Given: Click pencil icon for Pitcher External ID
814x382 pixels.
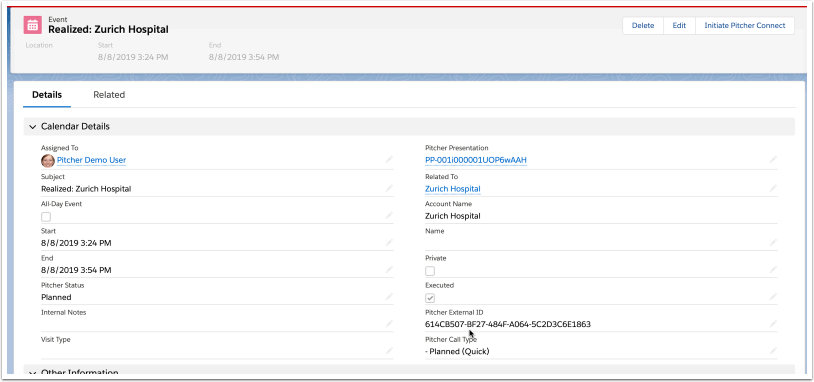Looking at the screenshot, I should pos(773,324).
